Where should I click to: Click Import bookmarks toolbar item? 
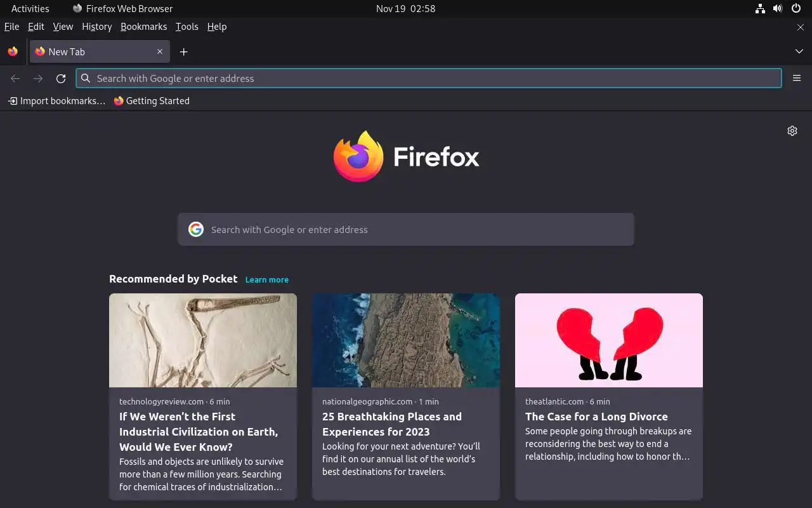click(x=57, y=101)
